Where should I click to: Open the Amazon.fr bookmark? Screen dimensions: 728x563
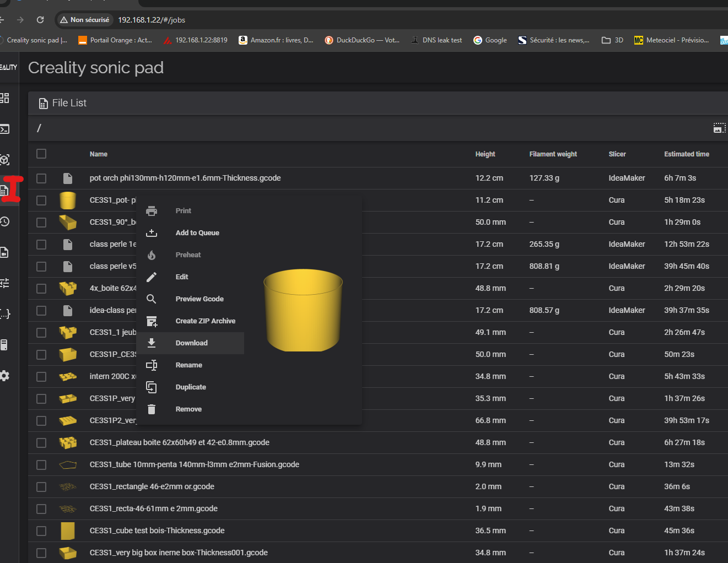(276, 40)
